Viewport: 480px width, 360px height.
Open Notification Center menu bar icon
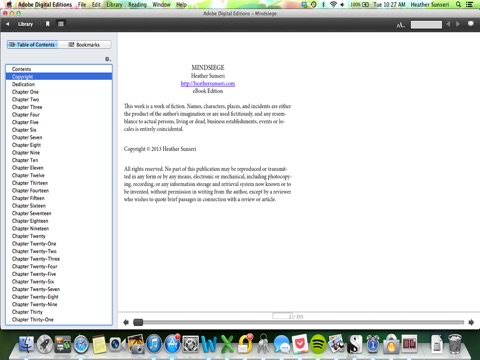[470, 4]
